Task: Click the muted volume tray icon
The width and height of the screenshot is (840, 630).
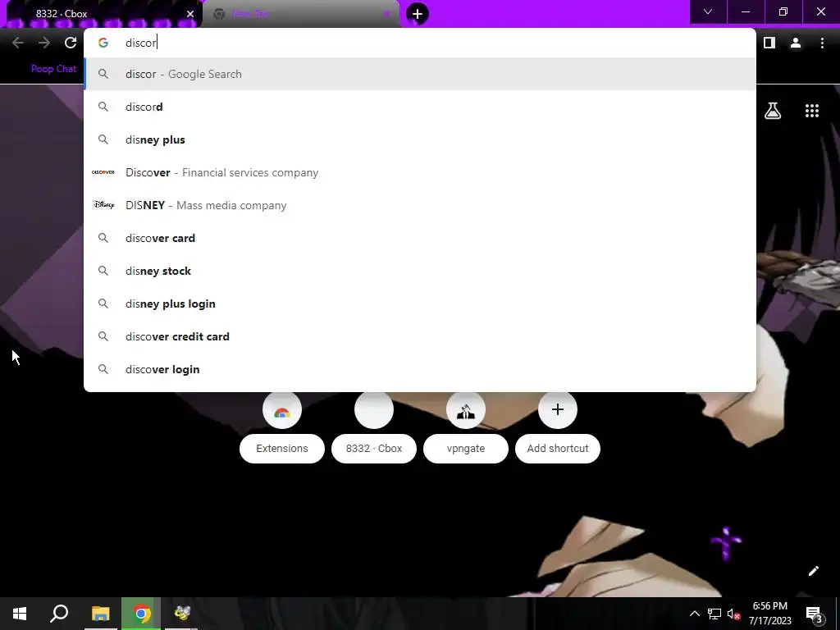Action: pyautogui.click(x=733, y=614)
